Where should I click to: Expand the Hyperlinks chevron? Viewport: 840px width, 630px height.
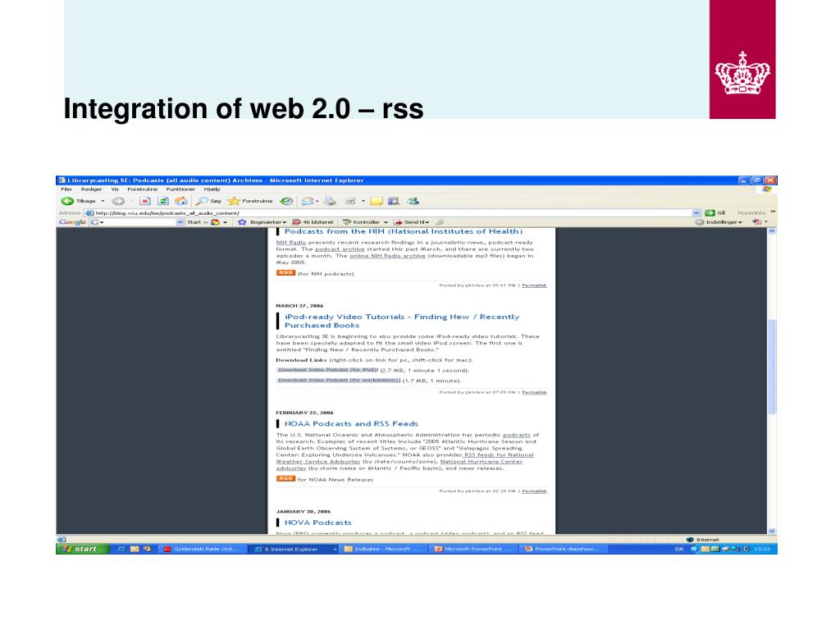point(773,212)
